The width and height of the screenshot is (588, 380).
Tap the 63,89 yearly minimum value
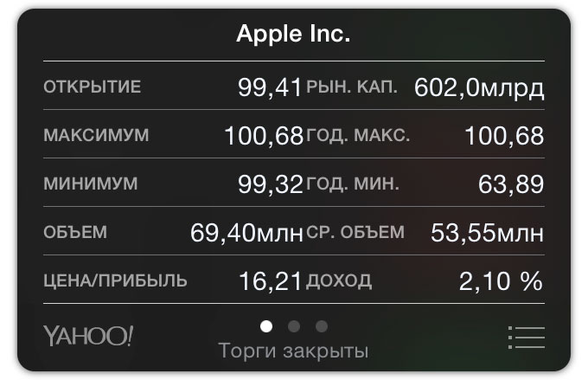510,184
